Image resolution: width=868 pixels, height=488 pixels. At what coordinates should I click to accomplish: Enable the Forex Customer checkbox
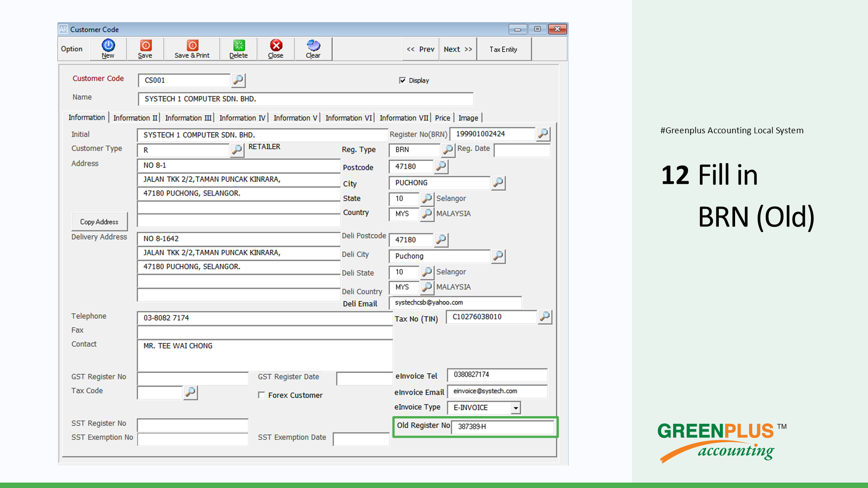point(261,395)
